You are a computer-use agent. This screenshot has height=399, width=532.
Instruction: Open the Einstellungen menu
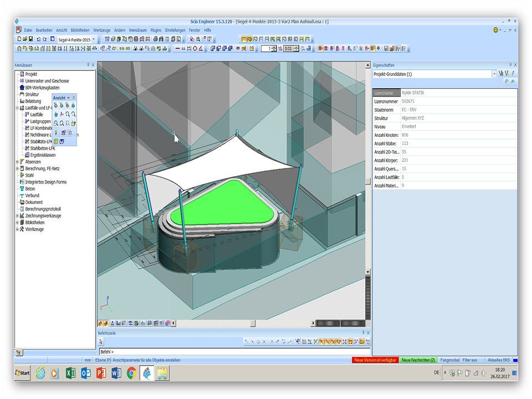pyautogui.click(x=175, y=30)
